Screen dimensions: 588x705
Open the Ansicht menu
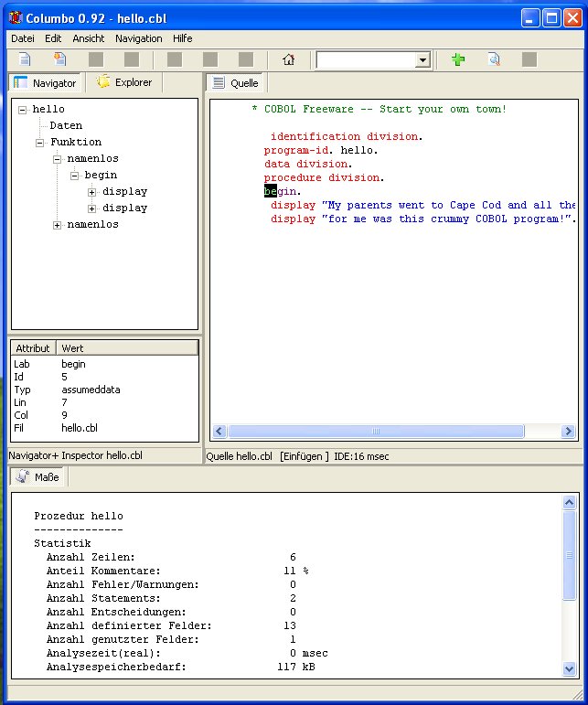88,38
